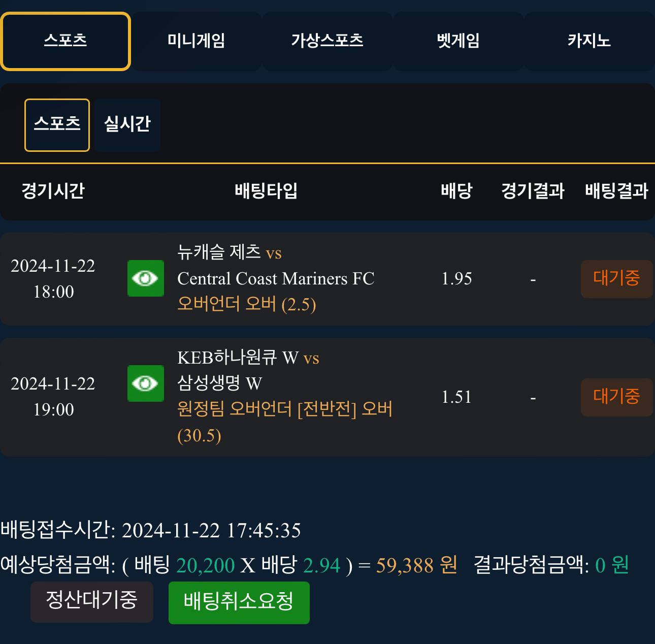Click the 배팅결과 column header
Screen dimensions: 655x644
(x=616, y=191)
